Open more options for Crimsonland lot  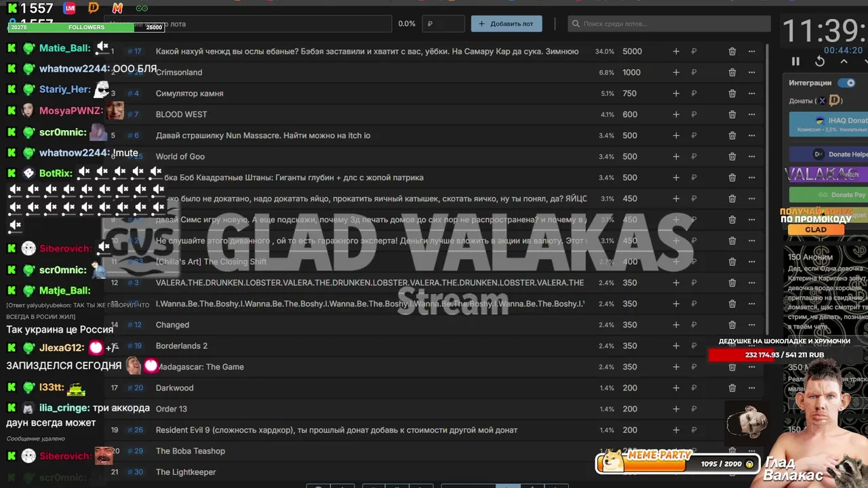[x=751, y=73]
